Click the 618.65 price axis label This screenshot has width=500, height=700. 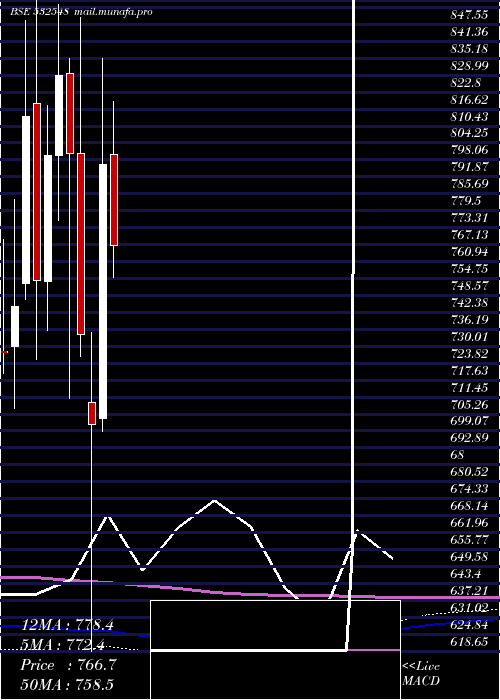pos(469,642)
